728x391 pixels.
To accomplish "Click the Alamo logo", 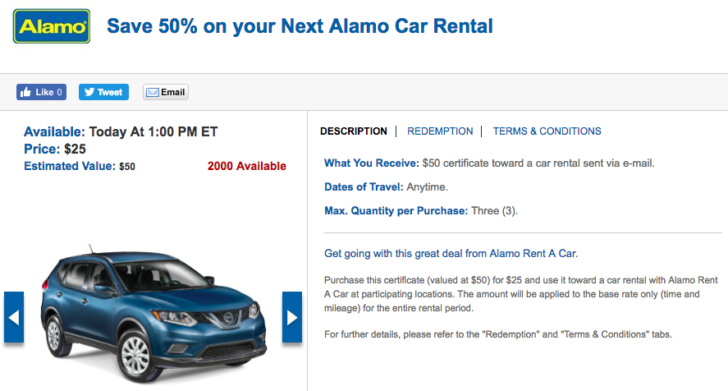I will [52, 26].
